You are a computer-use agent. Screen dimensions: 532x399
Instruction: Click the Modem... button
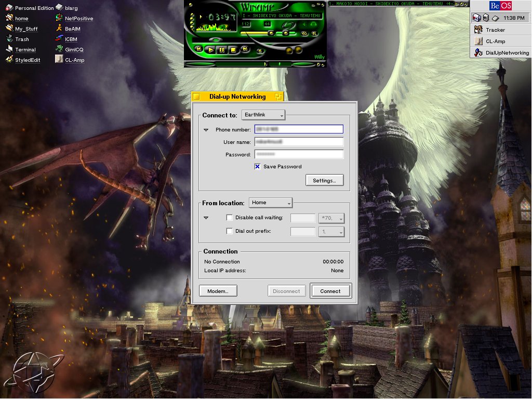pyautogui.click(x=218, y=291)
